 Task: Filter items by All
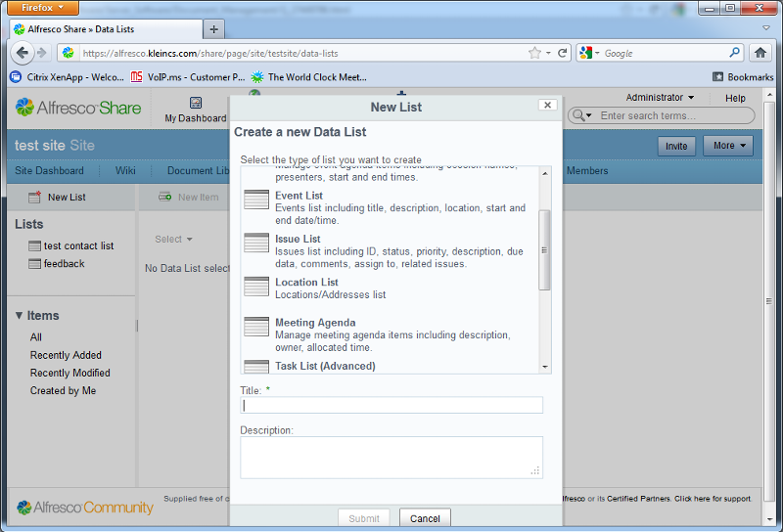pyautogui.click(x=36, y=337)
